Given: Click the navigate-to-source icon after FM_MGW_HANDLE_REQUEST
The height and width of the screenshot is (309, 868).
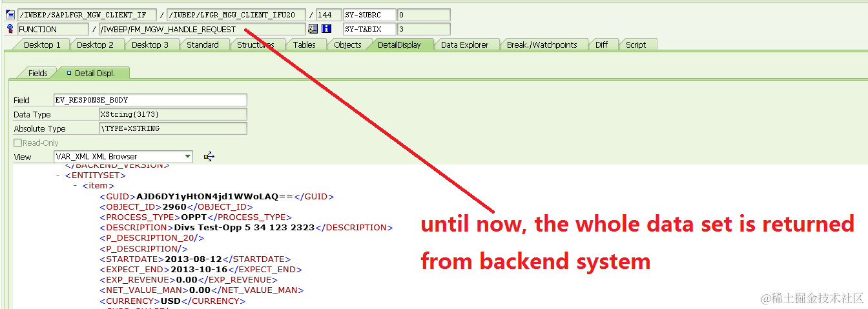Looking at the screenshot, I should point(313,29).
